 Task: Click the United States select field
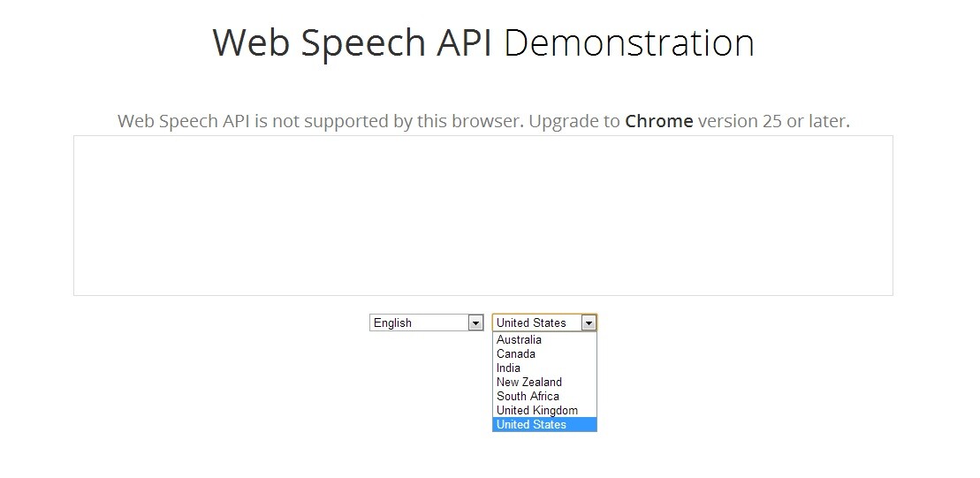(544, 323)
